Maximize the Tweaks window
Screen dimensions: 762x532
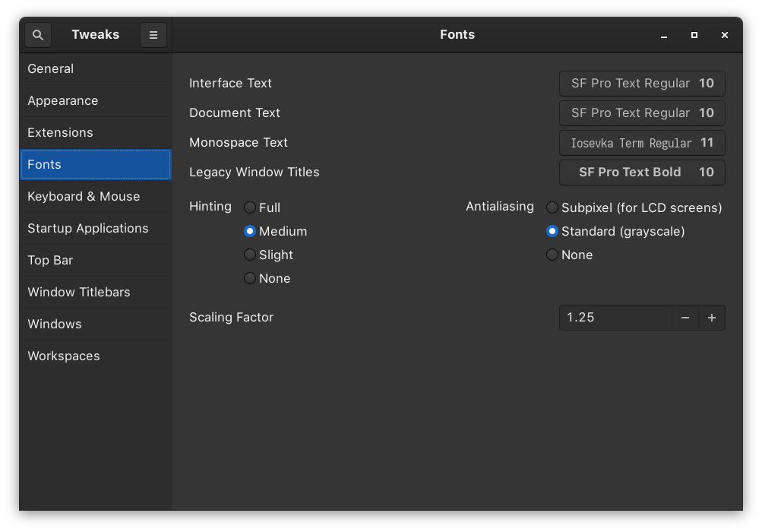pos(694,35)
